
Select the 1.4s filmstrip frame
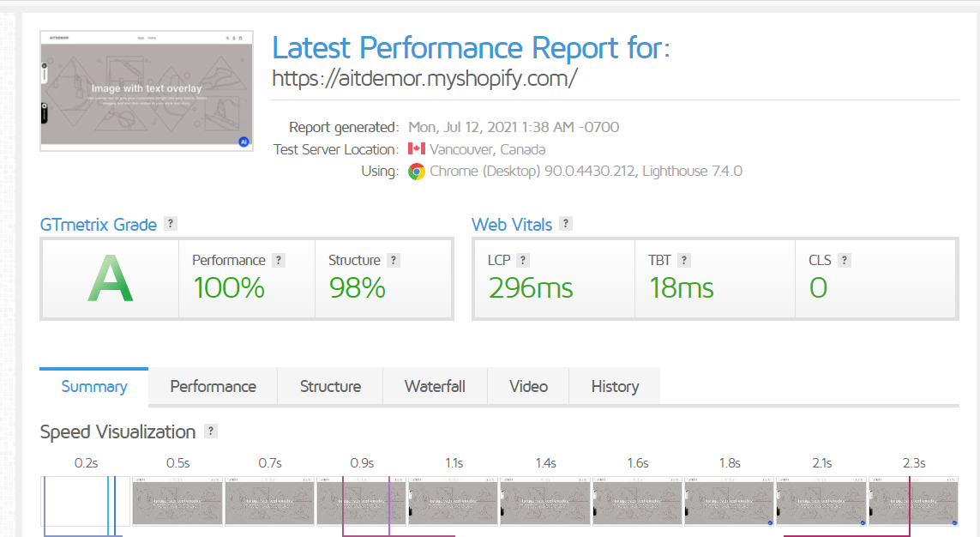[x=545, y=501]
